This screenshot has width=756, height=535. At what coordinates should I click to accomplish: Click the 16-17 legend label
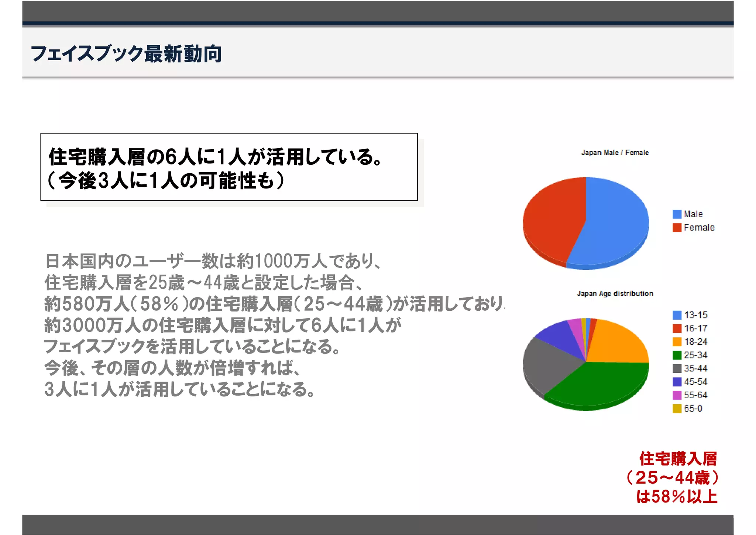point(695,328)
